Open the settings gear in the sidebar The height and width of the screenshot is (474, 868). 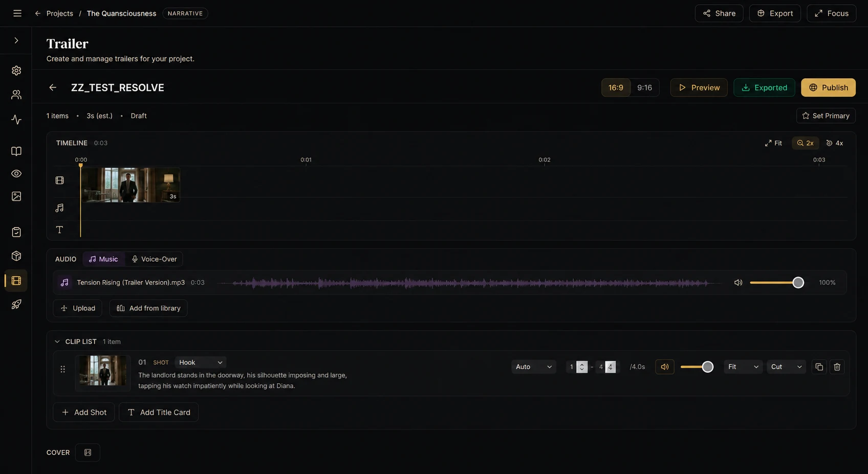tap(16, 71)
